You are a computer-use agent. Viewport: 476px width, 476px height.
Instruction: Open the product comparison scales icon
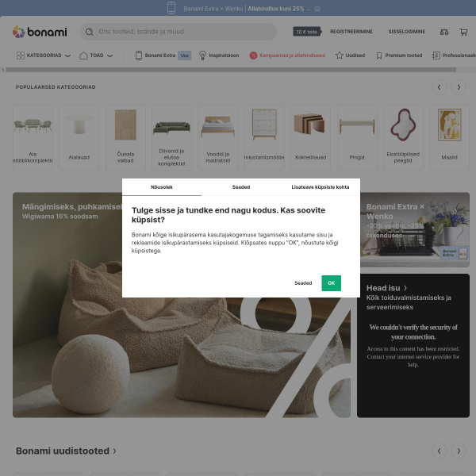coord(444,32)
